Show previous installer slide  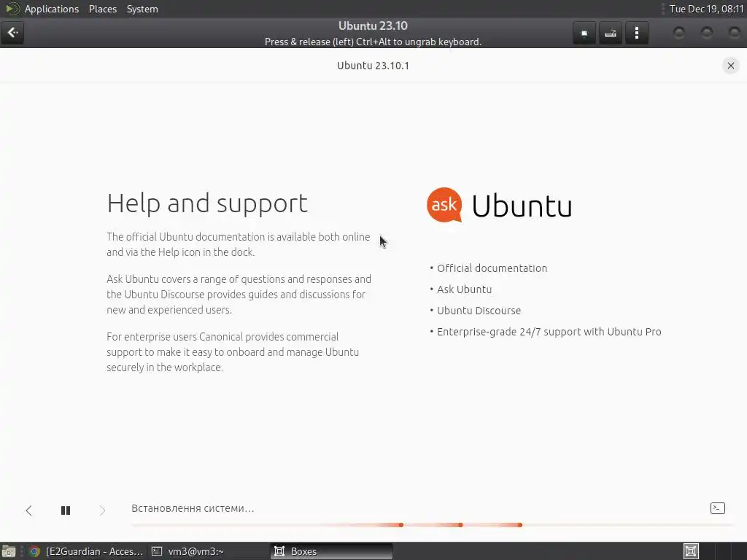pos(29,510)
